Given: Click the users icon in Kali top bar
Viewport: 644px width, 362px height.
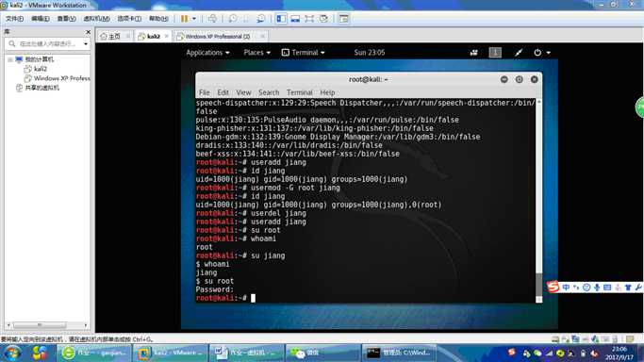Looking at the screenshot, I should 474,53.
